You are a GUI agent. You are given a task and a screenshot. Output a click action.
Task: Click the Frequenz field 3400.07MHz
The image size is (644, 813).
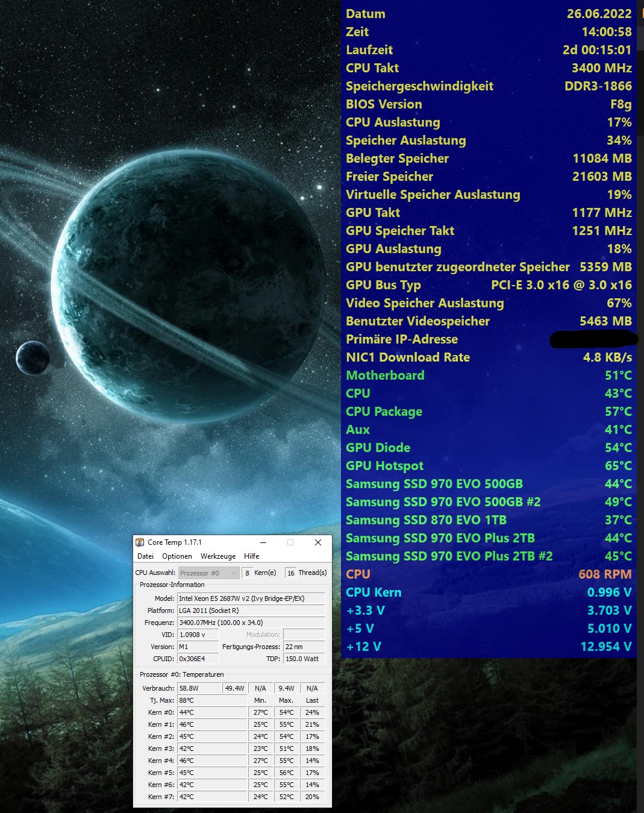tap(251, 623)
